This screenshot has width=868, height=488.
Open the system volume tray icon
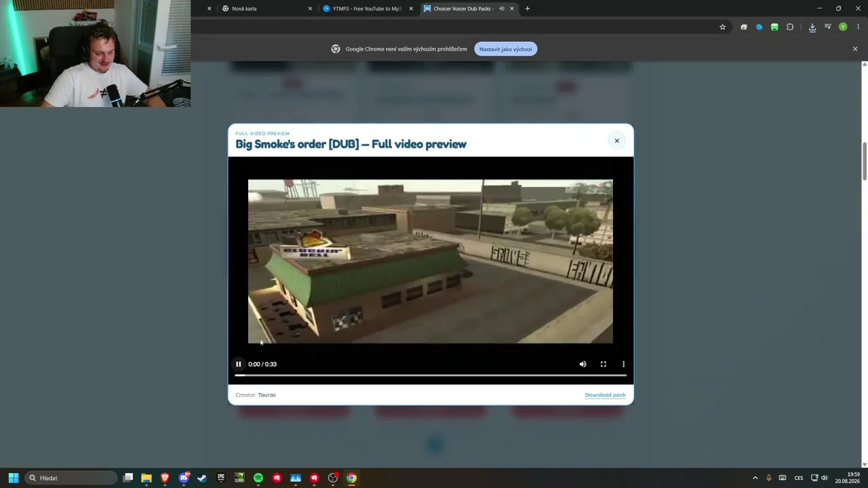[825, 478]
